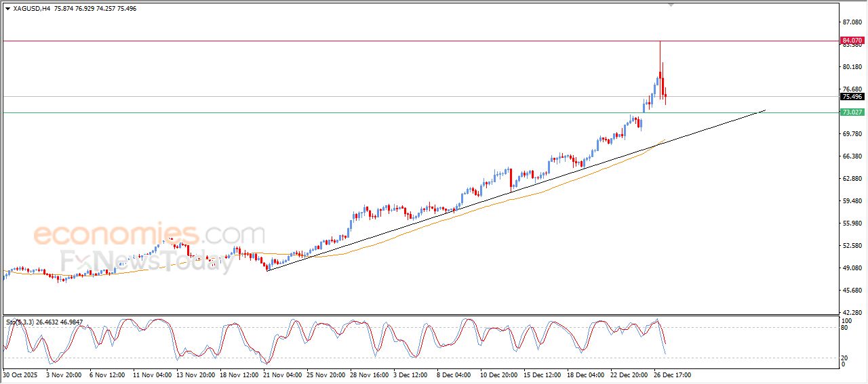Screen dimensions: 868x384
Task: Click the 42.280 price scale label
Action: pos(851,312)
